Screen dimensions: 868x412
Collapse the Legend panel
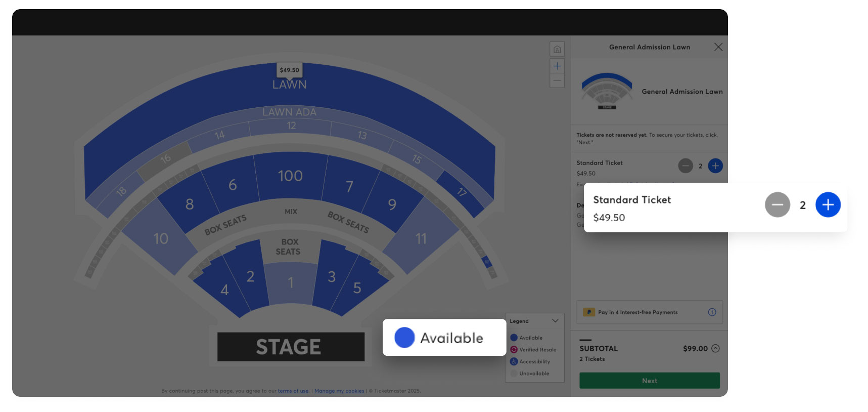click(555, 321)
